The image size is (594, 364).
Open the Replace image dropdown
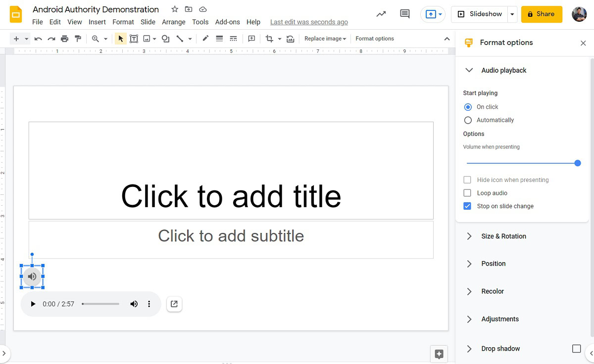325,39
